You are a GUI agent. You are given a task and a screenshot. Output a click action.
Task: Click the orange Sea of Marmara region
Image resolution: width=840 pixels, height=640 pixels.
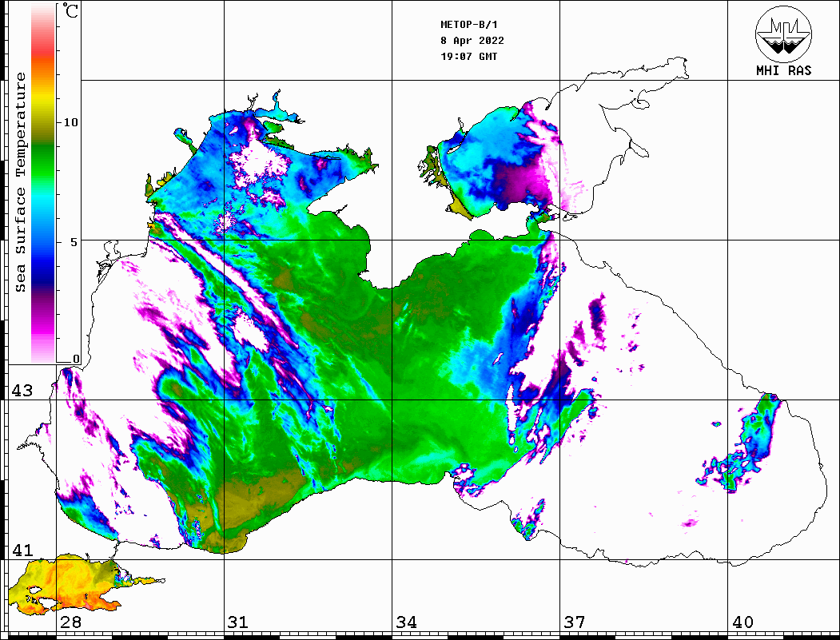pos(70,584)
